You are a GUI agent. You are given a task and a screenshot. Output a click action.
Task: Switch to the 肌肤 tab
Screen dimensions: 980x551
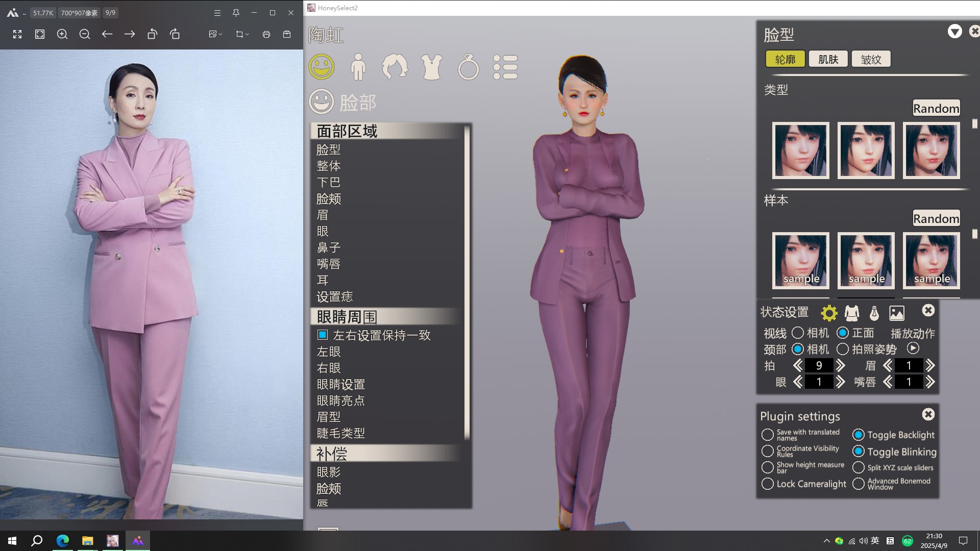(x=828, y=59)
